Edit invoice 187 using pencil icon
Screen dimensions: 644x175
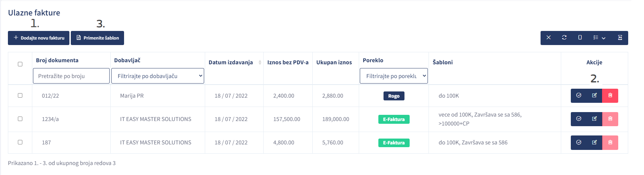pos(595,142)
